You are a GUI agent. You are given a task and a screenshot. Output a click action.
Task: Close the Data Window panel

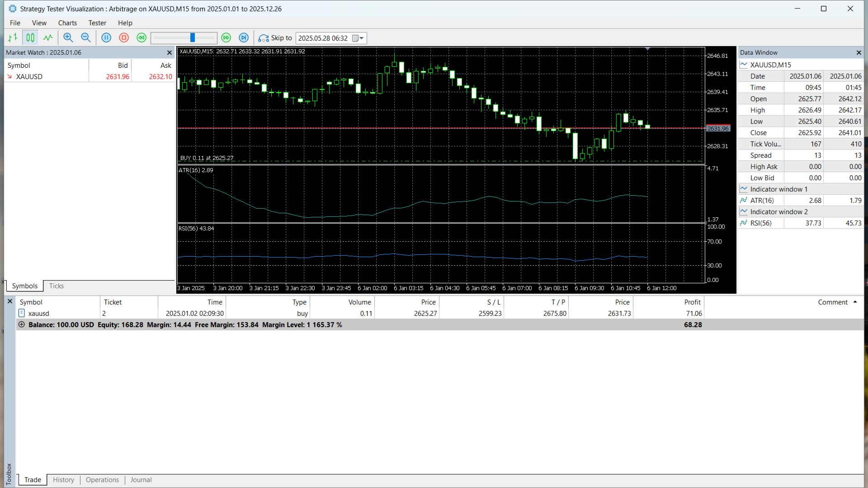(859, 53)
